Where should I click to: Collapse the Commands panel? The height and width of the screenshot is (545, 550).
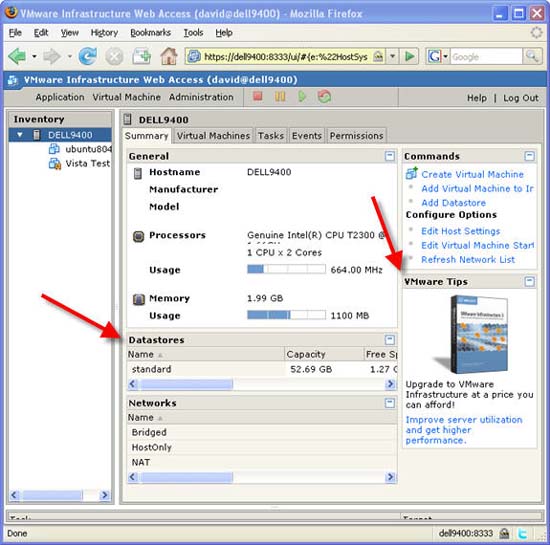point(530,156)
